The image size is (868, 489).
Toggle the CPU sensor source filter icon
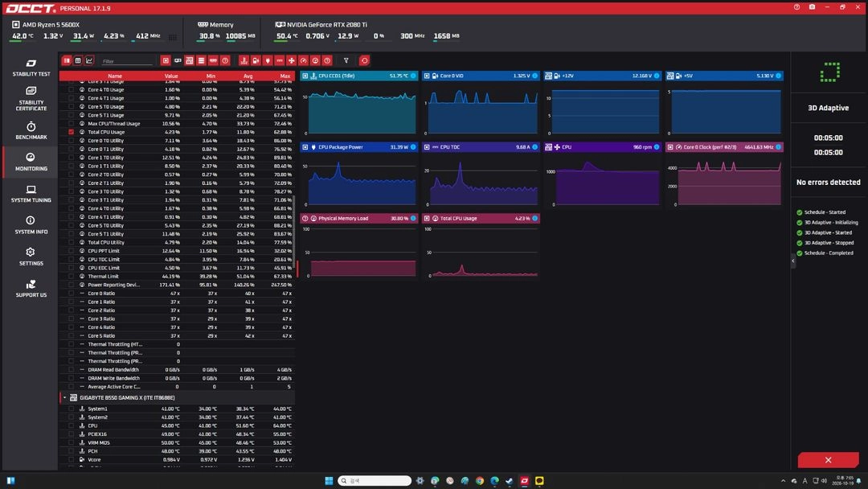click(x=166, y=60)
